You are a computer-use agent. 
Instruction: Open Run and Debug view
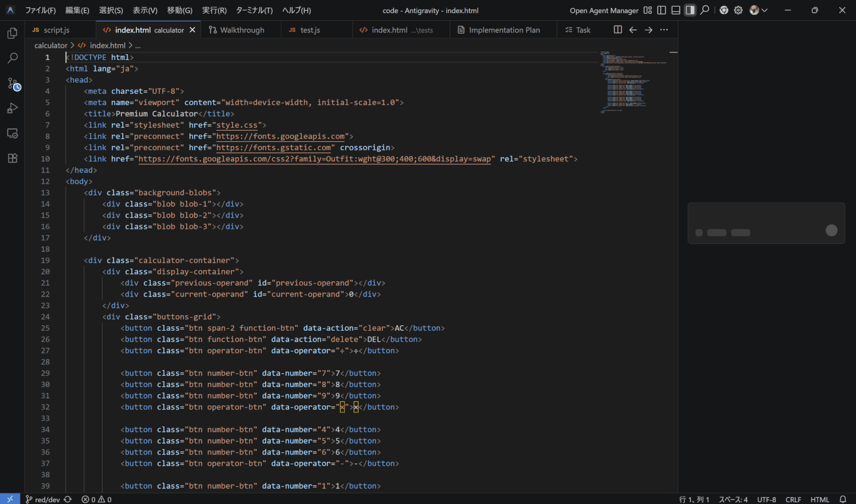tap(13, 109)
